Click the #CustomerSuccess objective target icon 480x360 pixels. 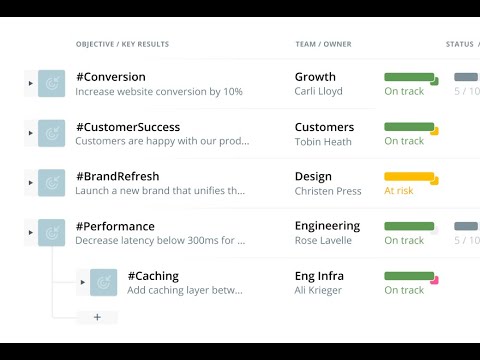tap(51, 133)
